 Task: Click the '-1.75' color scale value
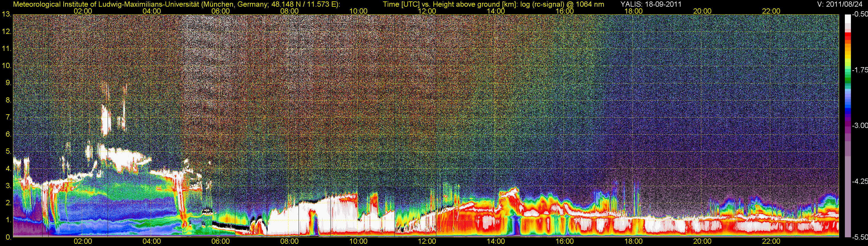point(860,70)
